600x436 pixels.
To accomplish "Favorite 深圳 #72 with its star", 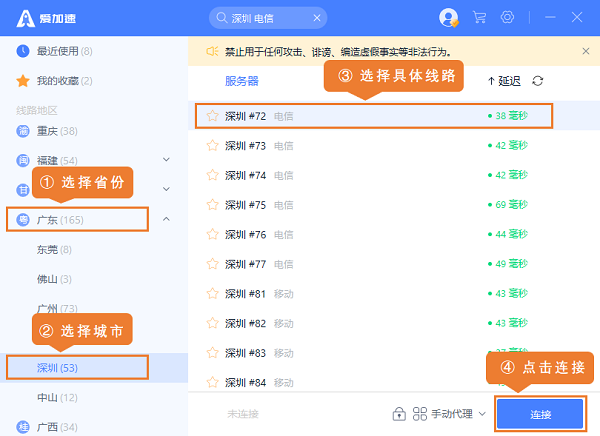I will click(x=212, y=116).
